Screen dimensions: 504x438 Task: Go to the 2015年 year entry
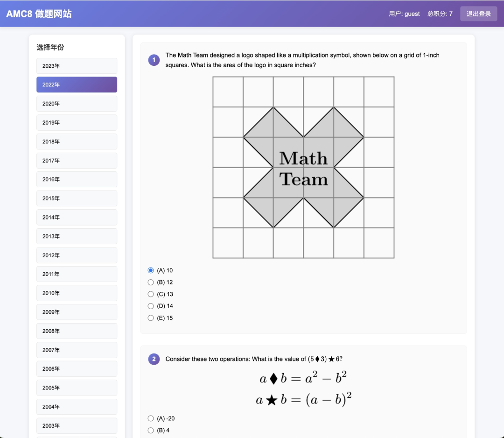(x=77, y=198)
